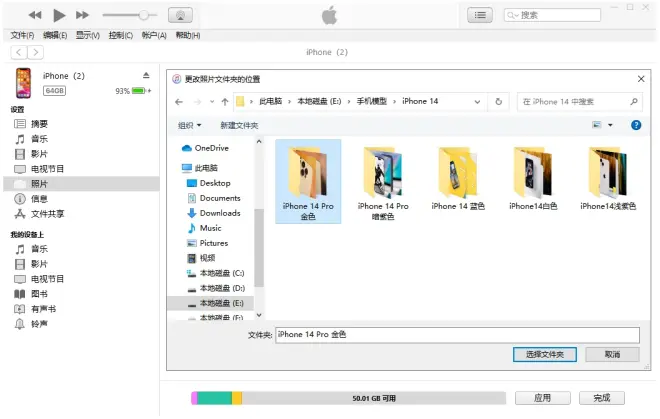Viewport: 660px width, 419px height.
Task: Open 音乐 under 我的设备上
Action: [x=39, y=249]
